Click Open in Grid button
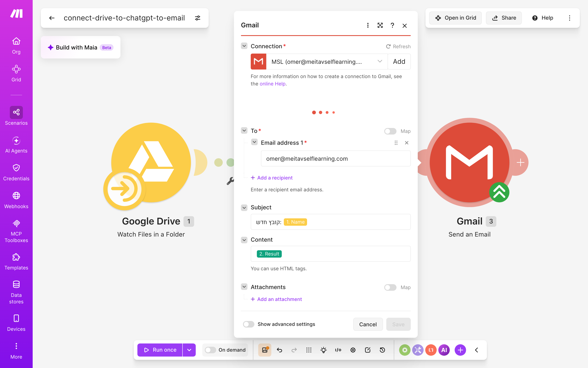588x368 pixels. pos(455,18)
